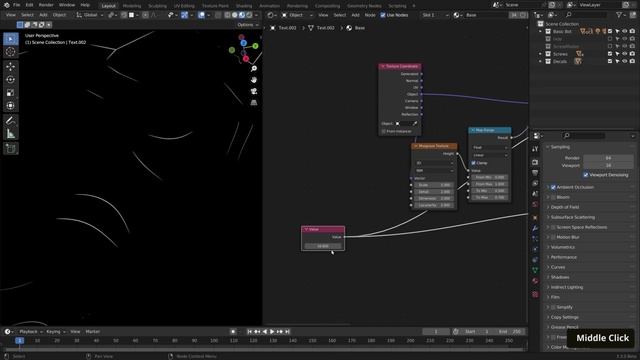Image resolution: width=640 pixels, height=360 pixels.
Task: Select the Annotate tool
Action: (x=11, y=120)
